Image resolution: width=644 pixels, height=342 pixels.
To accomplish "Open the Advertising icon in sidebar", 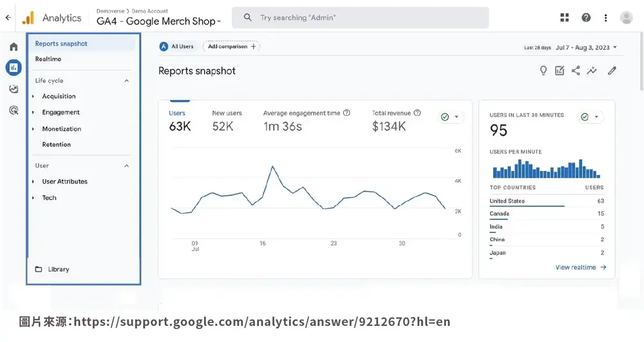I will point(14,110).
